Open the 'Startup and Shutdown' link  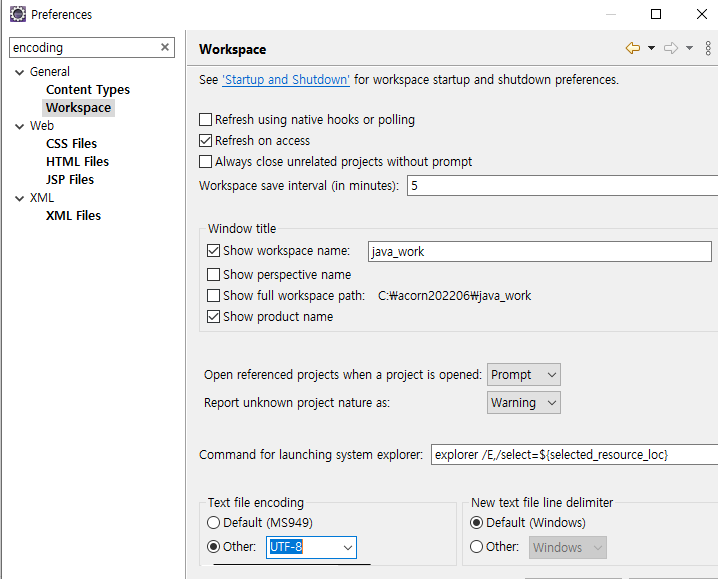(286, 80)
